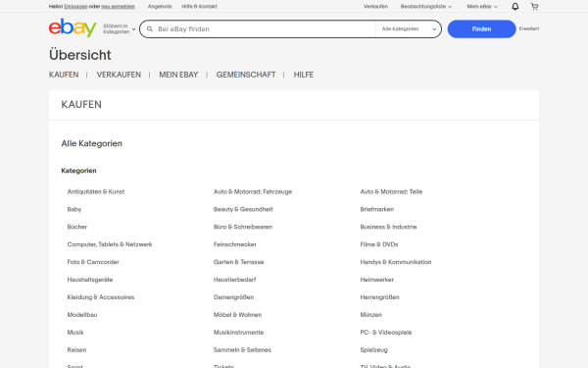Open Hilfe & Kontakt link
Screen dimensions: 588x368
coord(199,7)
